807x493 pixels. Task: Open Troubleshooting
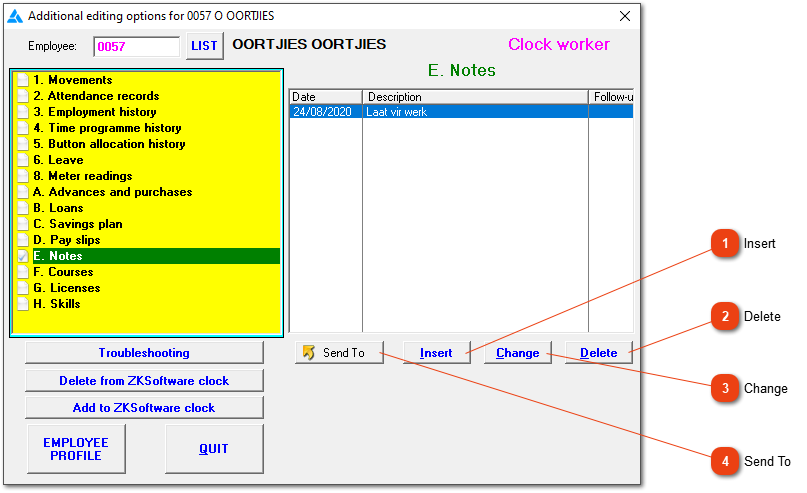point(144,353)
